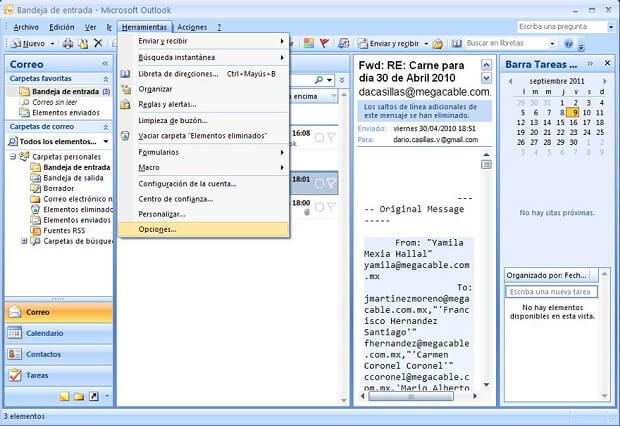Image resolution: width=620 pixels, height=426 pixels.
Task: Open the Edición menu
Action: coord(62,27)
